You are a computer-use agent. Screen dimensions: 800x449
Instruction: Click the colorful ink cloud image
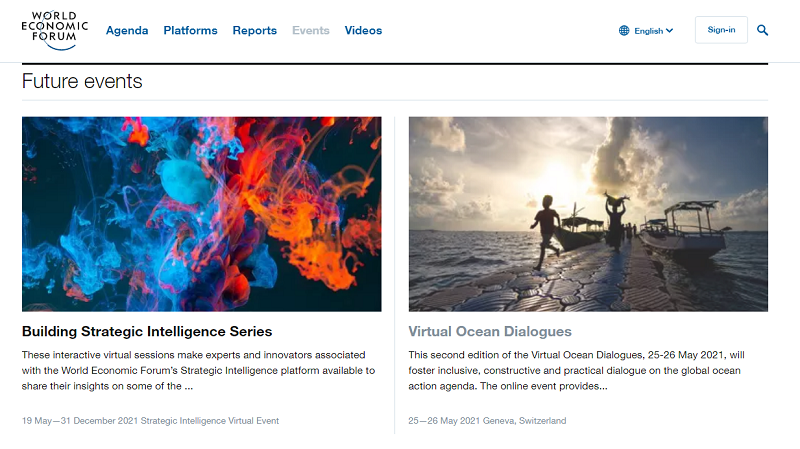point(201,214)
